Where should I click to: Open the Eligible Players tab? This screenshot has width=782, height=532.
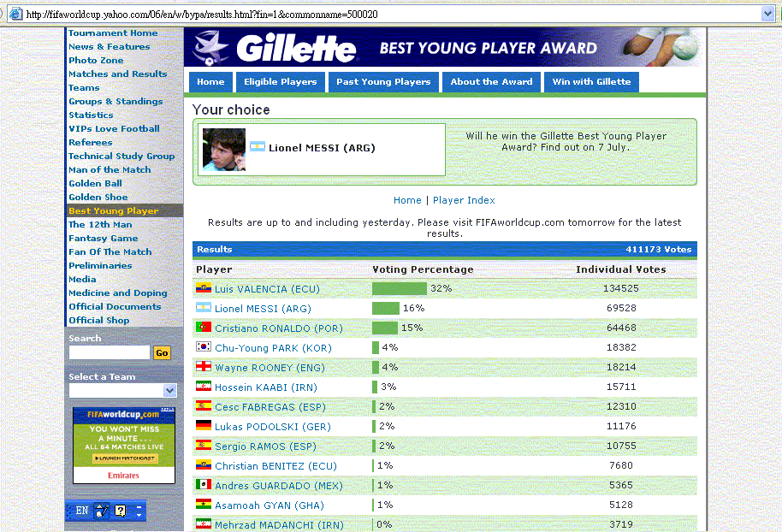(281, 82)
